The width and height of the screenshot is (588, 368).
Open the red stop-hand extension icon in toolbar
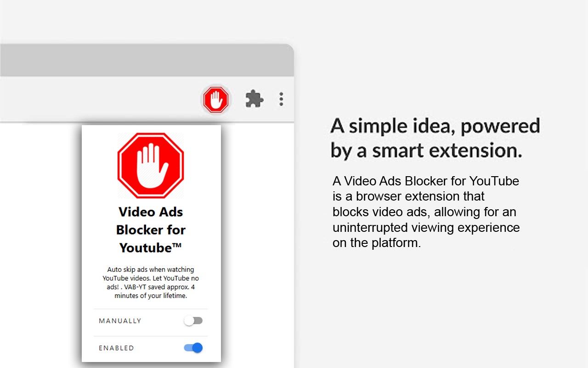coord(216,99)
